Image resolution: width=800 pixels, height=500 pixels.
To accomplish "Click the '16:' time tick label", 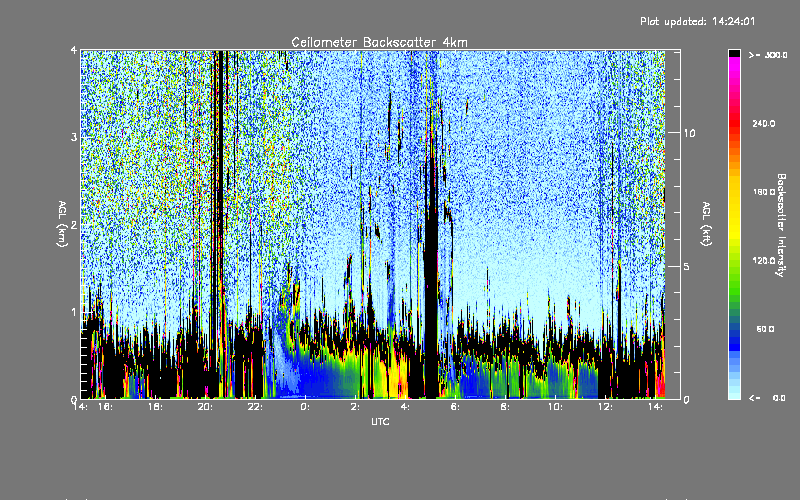I will [x=105, y=407].
